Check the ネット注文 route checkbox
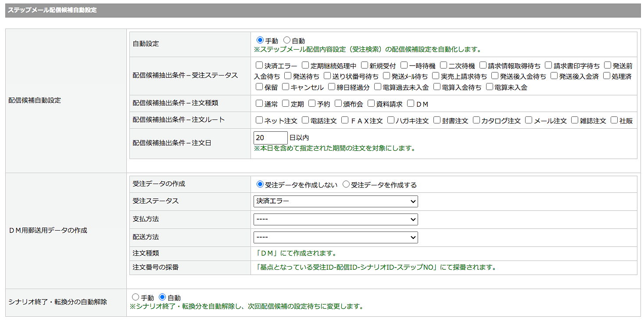Viewport: 644px width, 322px height. (259, 120)
